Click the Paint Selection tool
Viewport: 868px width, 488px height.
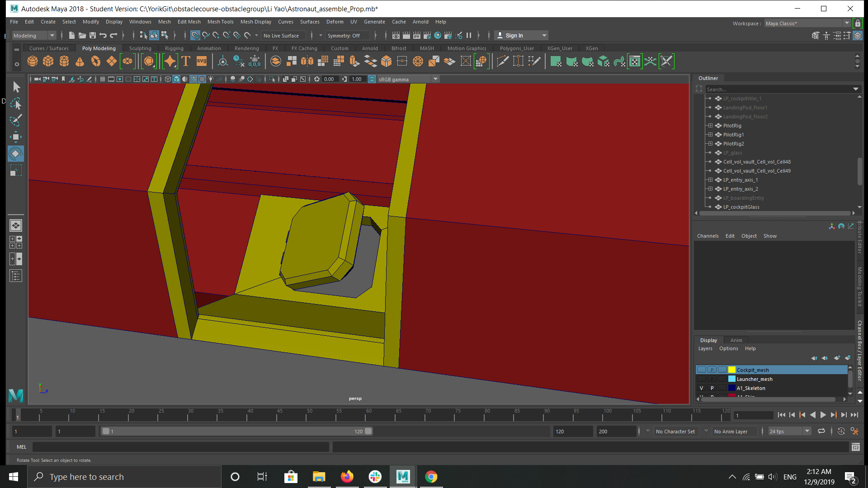tap(15, 120)
